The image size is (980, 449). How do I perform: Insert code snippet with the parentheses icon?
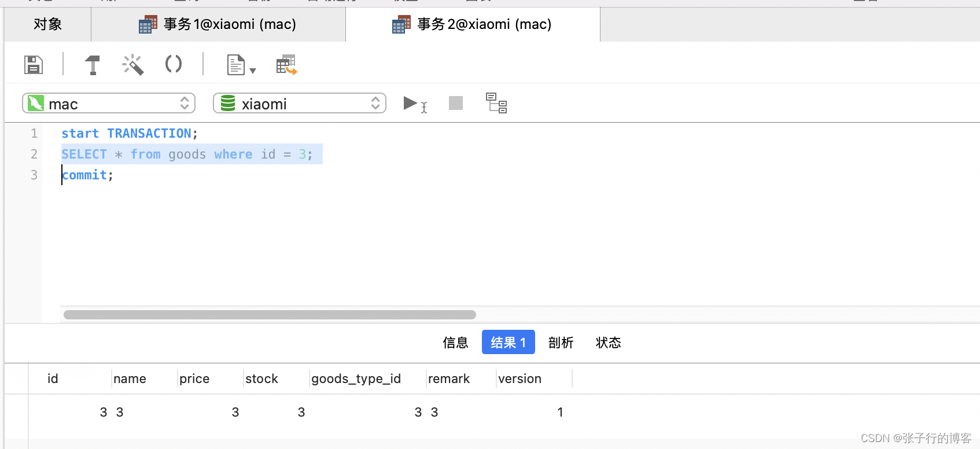tap(174, 64)
